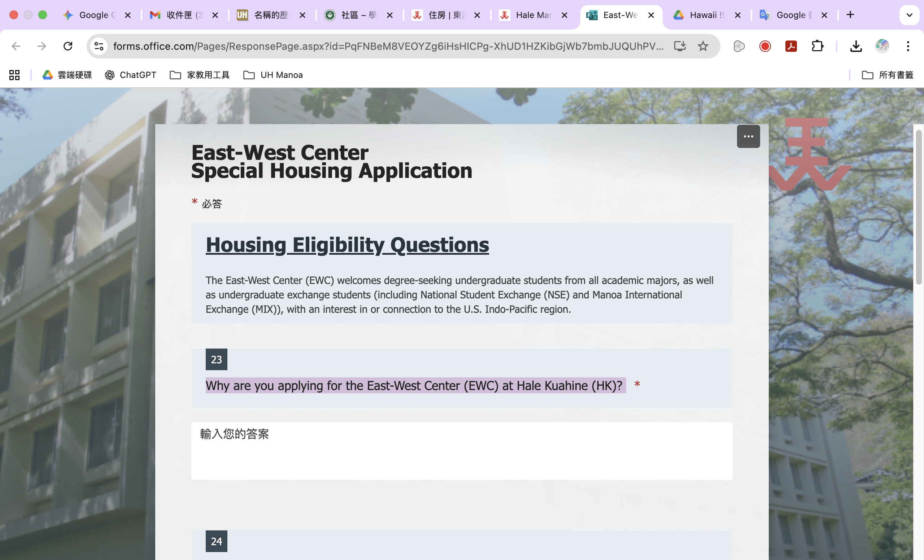
Task: Open the Chrome profile avatar
Action: pyautogui.click(x=882, y=47)
